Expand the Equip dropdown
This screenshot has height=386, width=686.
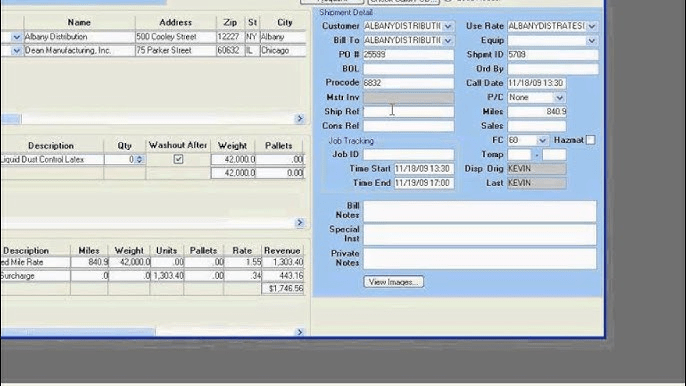[x=592, y=41]
